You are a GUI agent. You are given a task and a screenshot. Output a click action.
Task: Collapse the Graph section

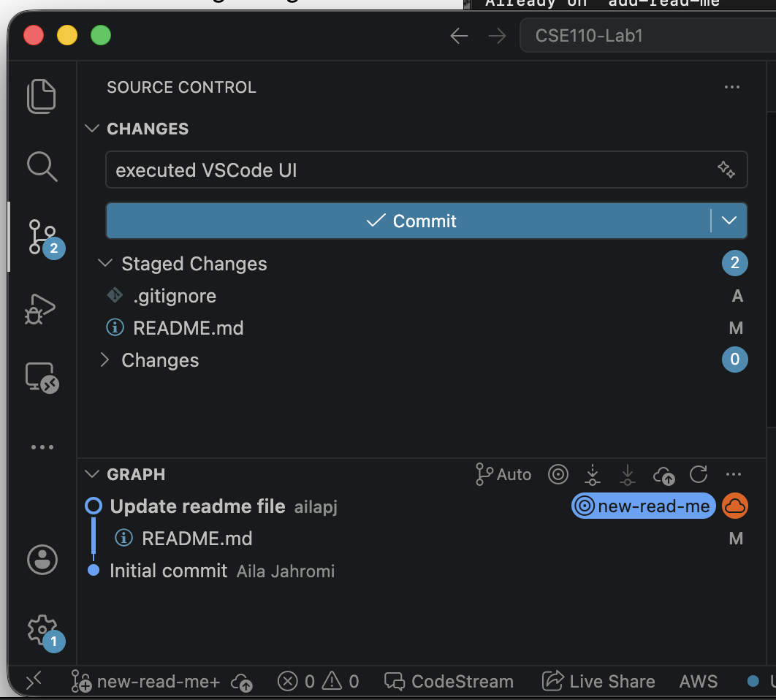click(92, 474)
